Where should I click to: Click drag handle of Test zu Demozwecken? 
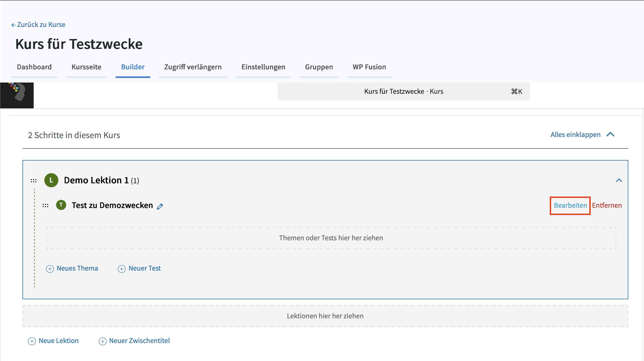45,205
